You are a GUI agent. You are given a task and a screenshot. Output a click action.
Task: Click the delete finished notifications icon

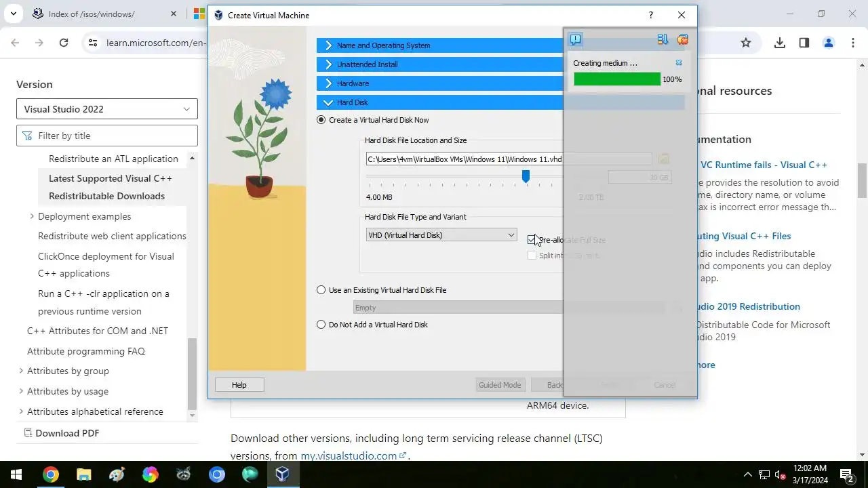[682, 39]
